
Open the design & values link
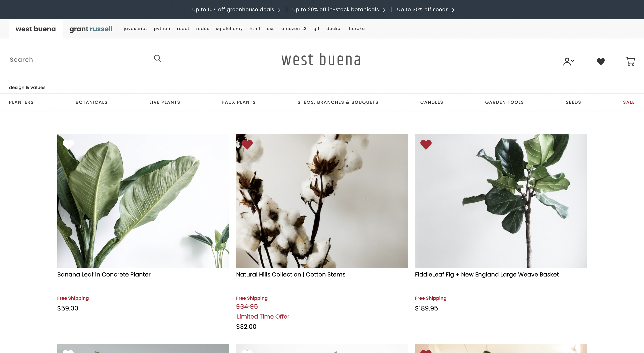(x=27, y=87)
